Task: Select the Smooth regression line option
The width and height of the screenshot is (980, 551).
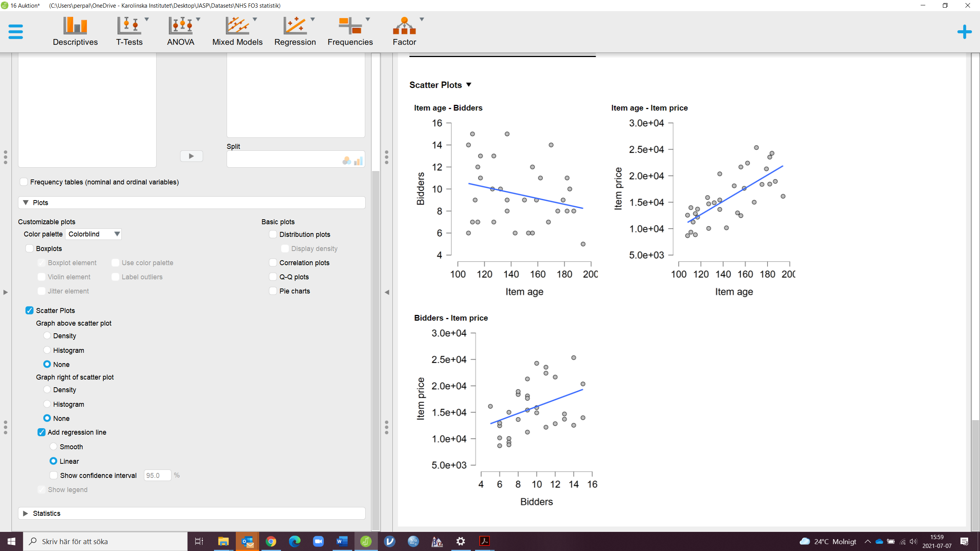Action: point(53,447)
